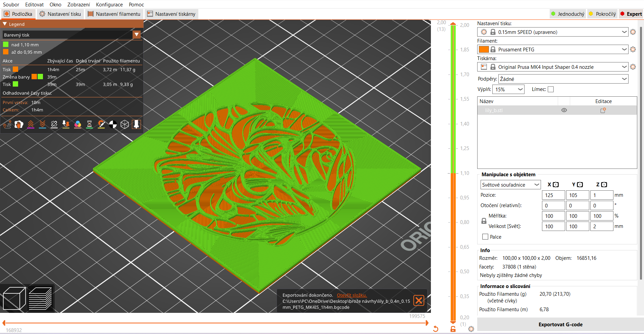Hide lily_b.stl using the eye icon
The width and height of the screenshot is (644, 334).
tap(564, 110)
